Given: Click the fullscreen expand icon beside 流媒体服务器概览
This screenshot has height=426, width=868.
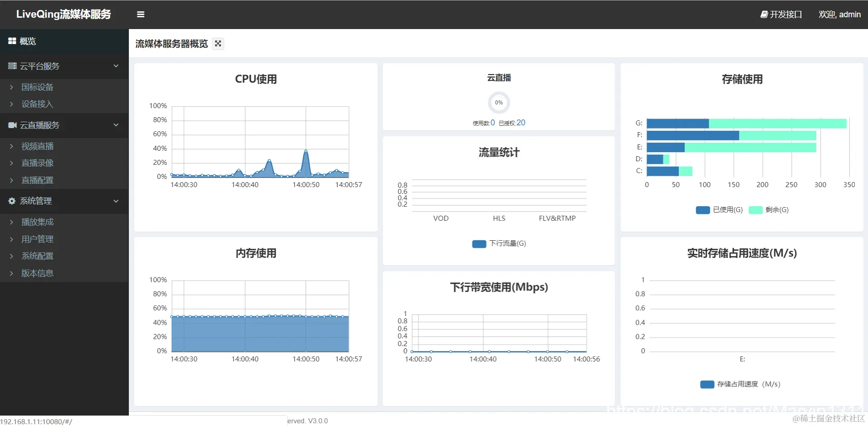Looking at the screenshot, I should (x=218, y=44).
